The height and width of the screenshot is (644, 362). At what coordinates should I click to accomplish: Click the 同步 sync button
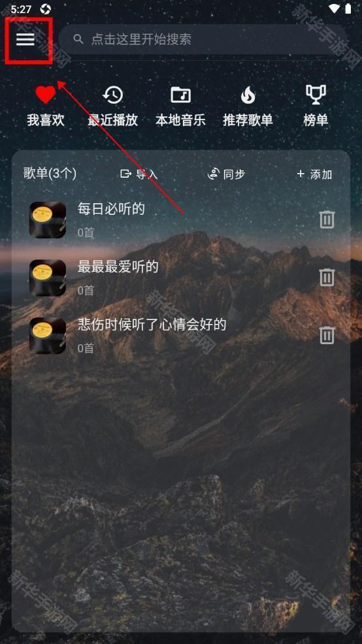226,174
